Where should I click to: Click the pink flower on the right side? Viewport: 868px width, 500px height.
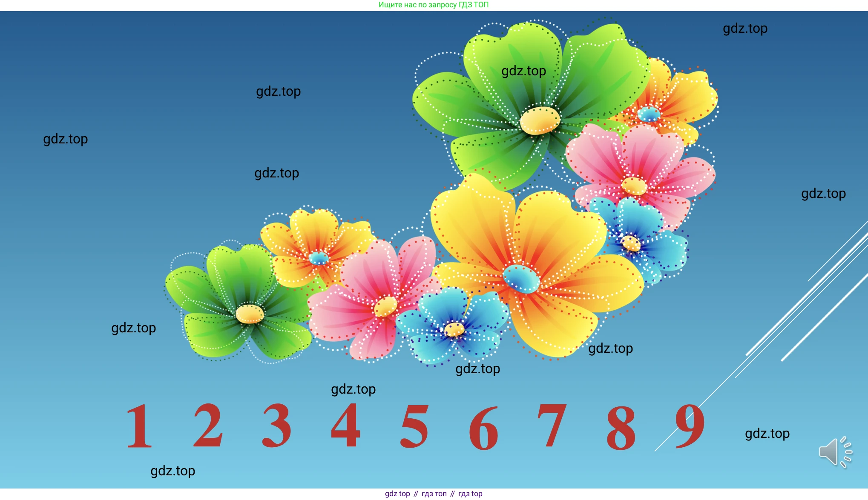click(634, 186)
